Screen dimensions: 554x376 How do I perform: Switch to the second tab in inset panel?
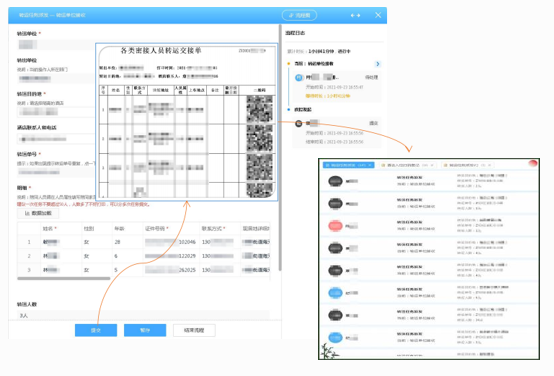click(407, 165)
